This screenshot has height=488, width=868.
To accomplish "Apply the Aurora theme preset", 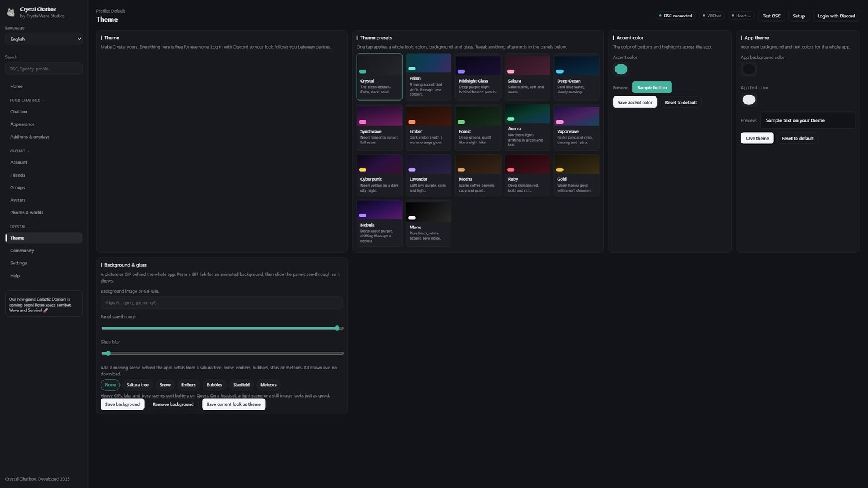I will pyautogui.click(x=527, y=127).
